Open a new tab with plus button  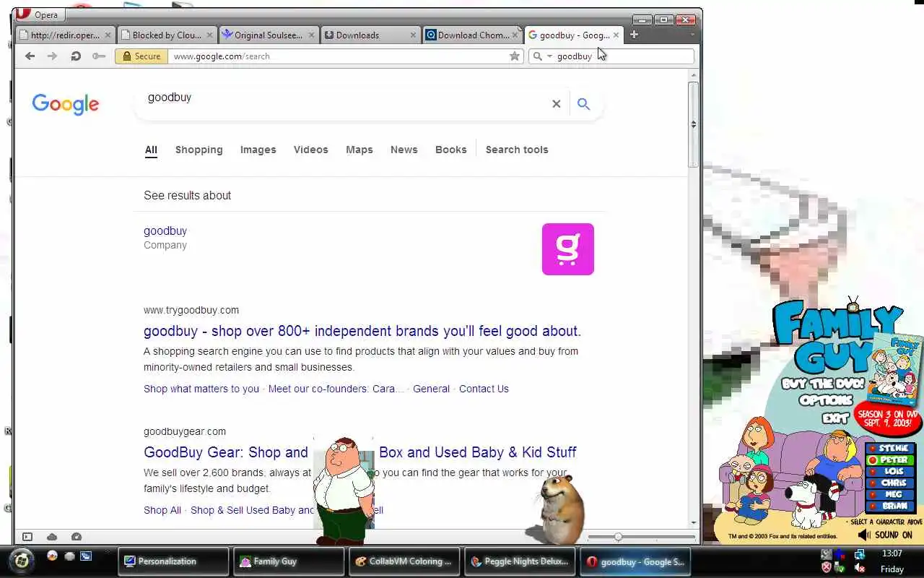pos(634,34)
